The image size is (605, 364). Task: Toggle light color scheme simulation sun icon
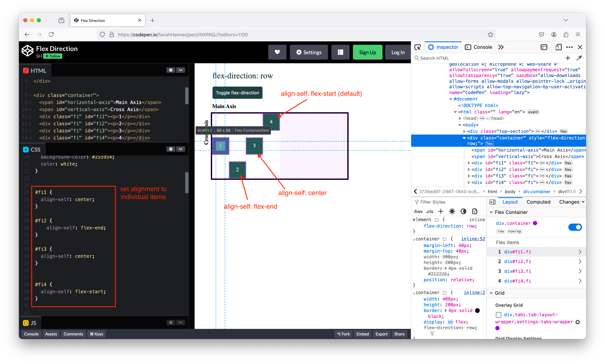[452, 211]
